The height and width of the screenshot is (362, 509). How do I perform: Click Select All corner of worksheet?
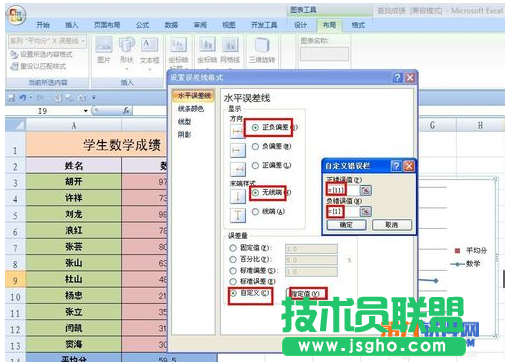point(15,125)
